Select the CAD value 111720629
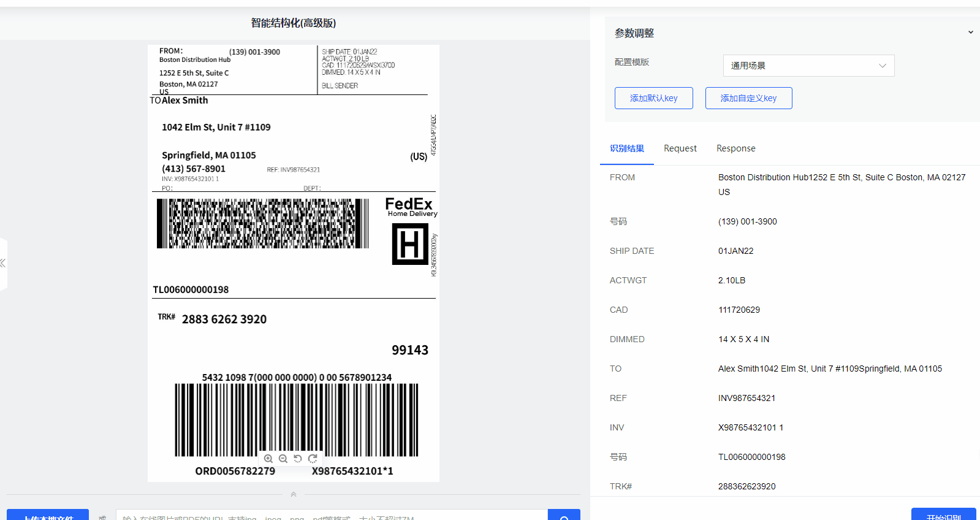The height and width of the screenshot is (520, 980). (x=739, y=310)
